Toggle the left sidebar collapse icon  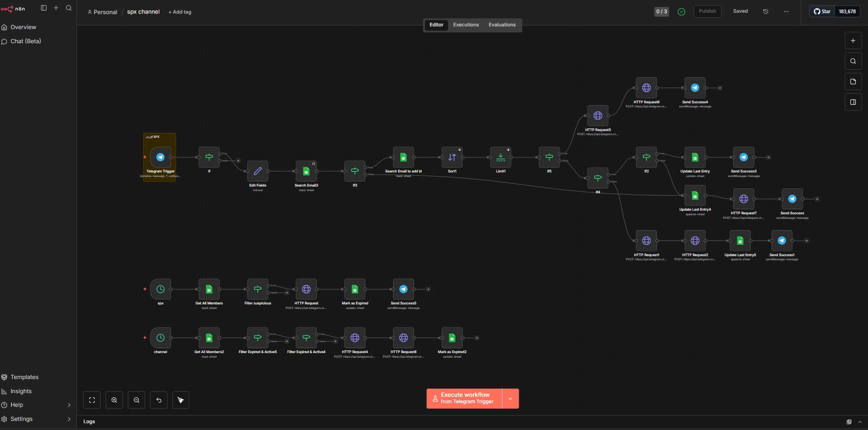coord(44,8)
